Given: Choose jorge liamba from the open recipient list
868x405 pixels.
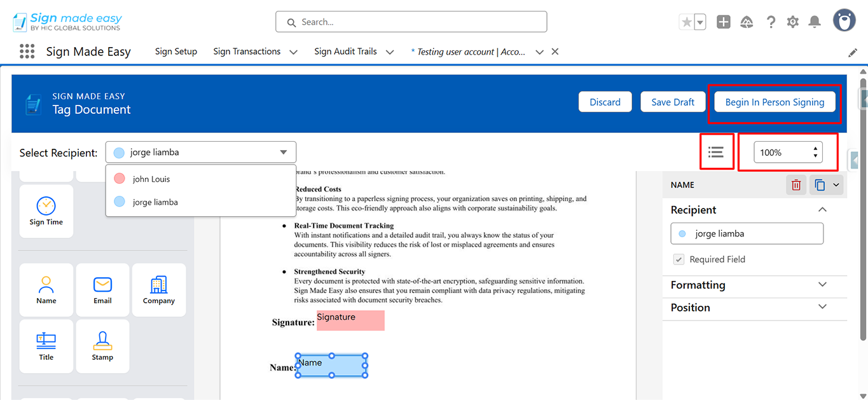Looking at the screenshot, I should pyautogui.click(x=200, y=202).
